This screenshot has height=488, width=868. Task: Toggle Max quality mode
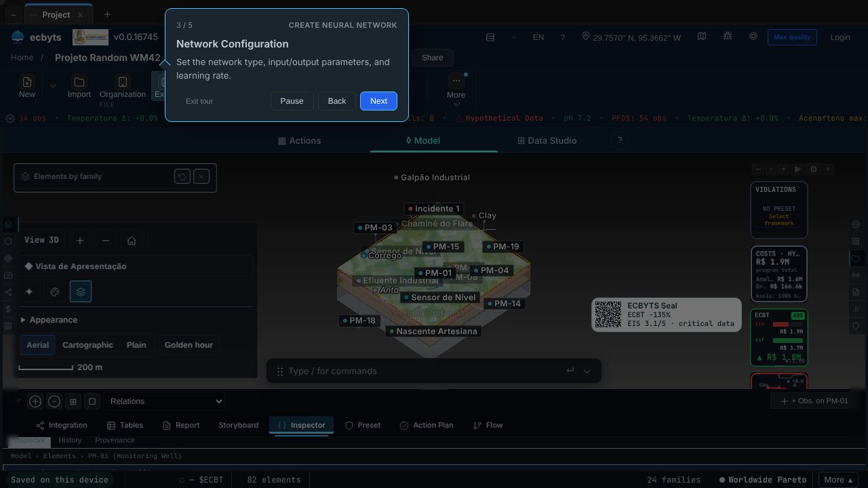point(792,37)
